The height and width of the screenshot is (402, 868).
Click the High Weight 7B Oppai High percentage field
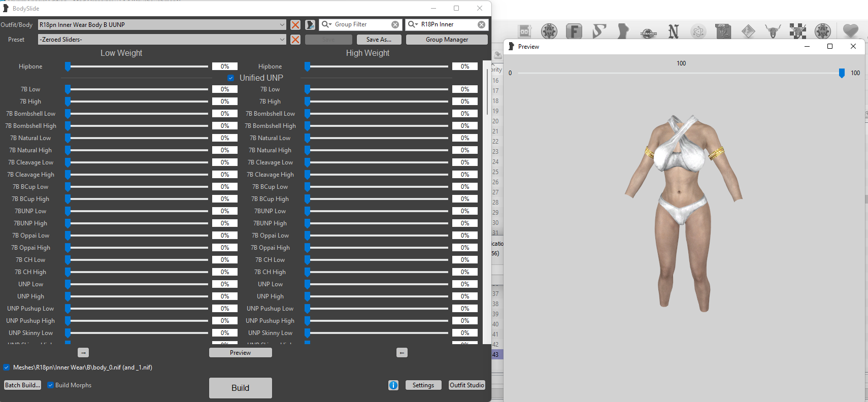point(465,248)
